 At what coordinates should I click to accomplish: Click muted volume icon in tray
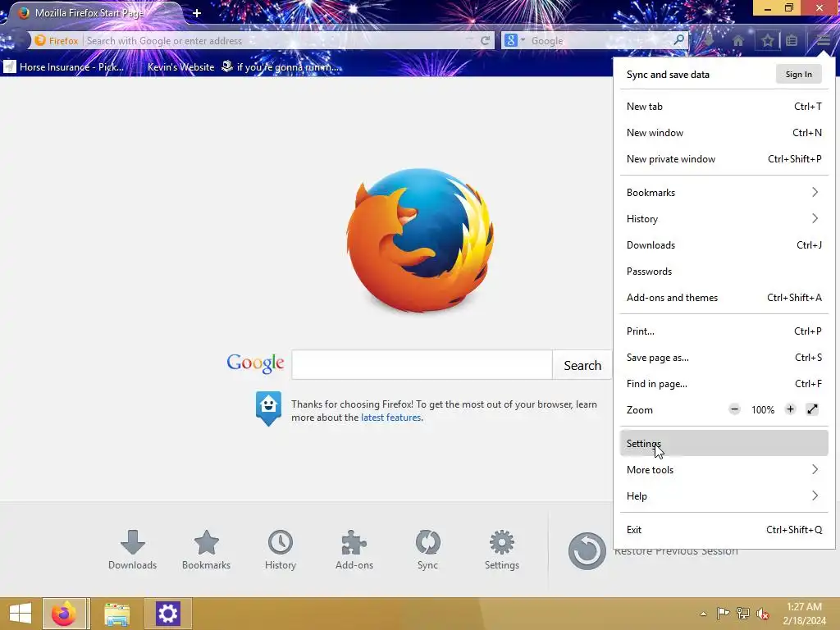[x=763, y=614]
